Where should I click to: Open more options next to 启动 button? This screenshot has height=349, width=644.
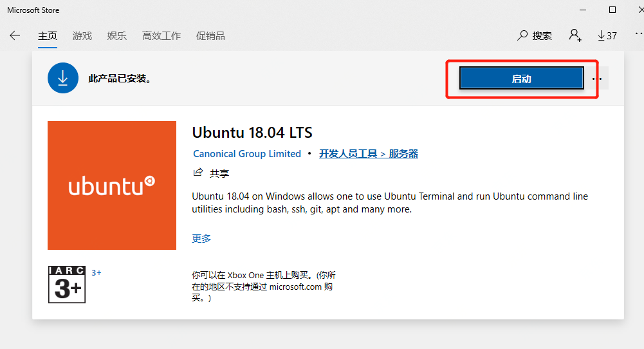click(x=597, y=79)
